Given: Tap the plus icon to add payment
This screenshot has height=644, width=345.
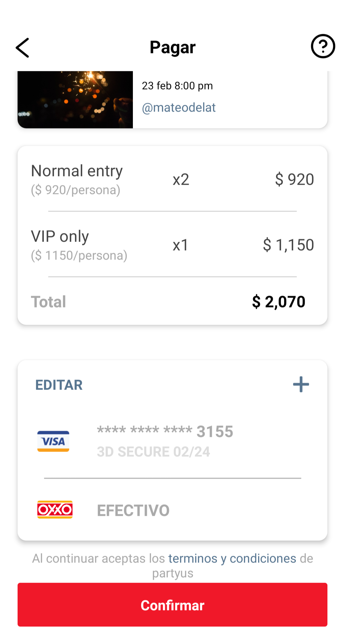Looking at the screenshot, I should pyautogui.click(x=301, y=384).
